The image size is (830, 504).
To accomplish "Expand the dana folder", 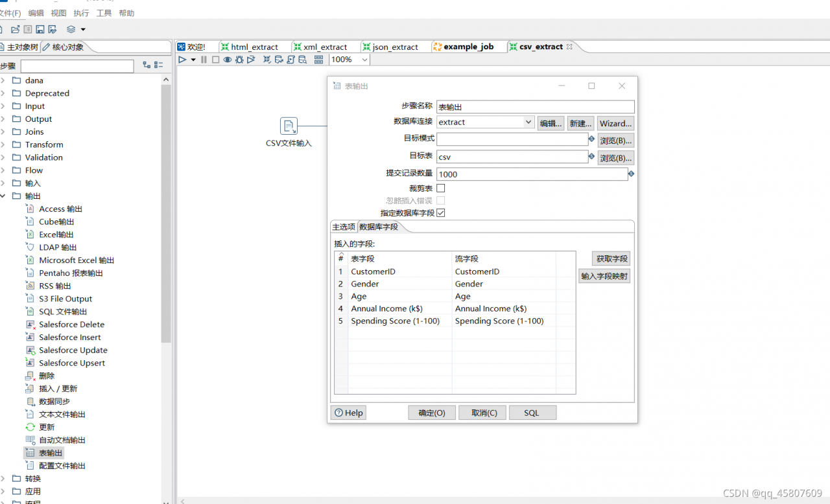I will (3, 80).
